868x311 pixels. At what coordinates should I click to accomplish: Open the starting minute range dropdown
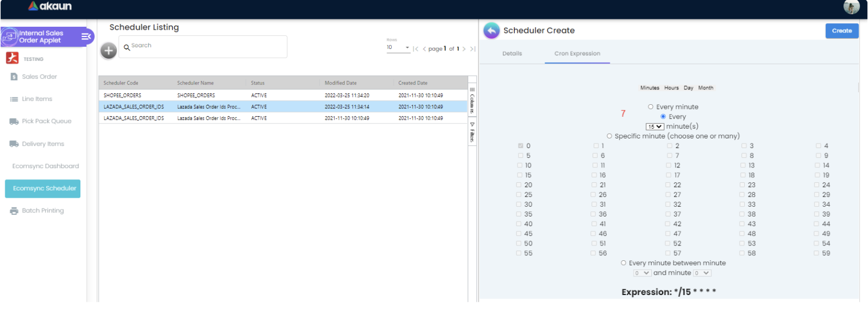tap(642, 273)
